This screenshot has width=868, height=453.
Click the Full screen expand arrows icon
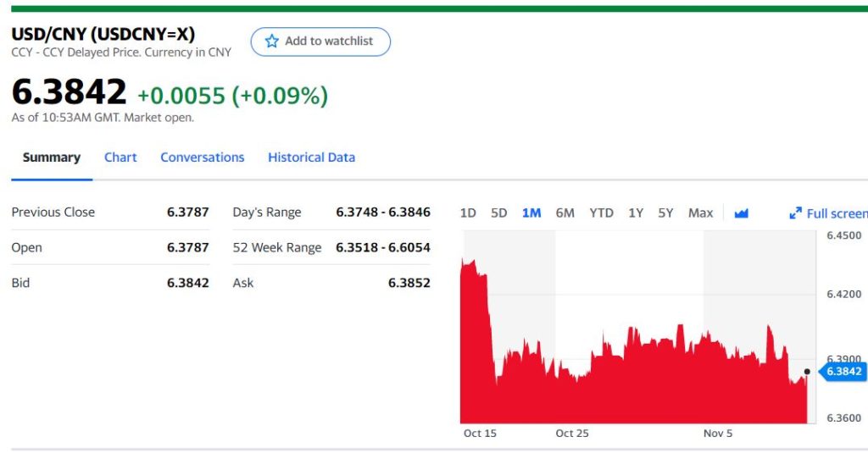coord(795,213)
